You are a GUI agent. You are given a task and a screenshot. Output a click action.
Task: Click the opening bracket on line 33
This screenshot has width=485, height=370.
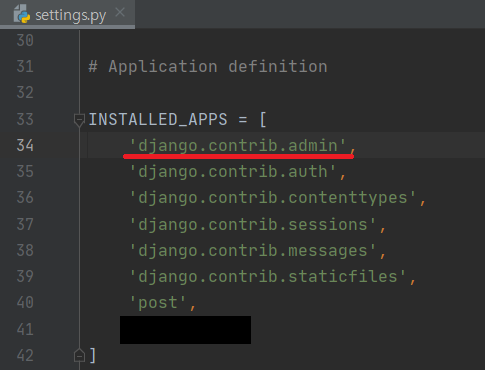point(263,120)
